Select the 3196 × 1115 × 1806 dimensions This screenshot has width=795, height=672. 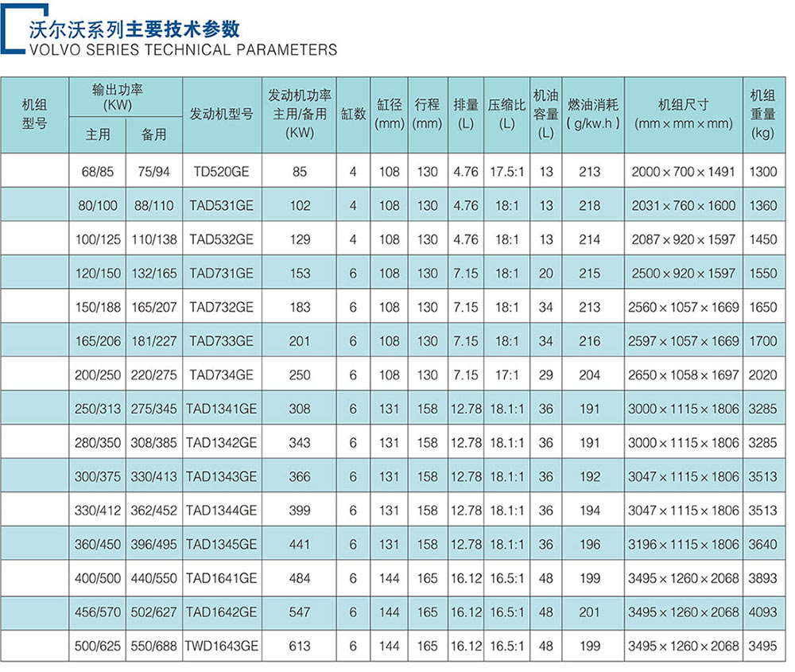coord(684,545)
